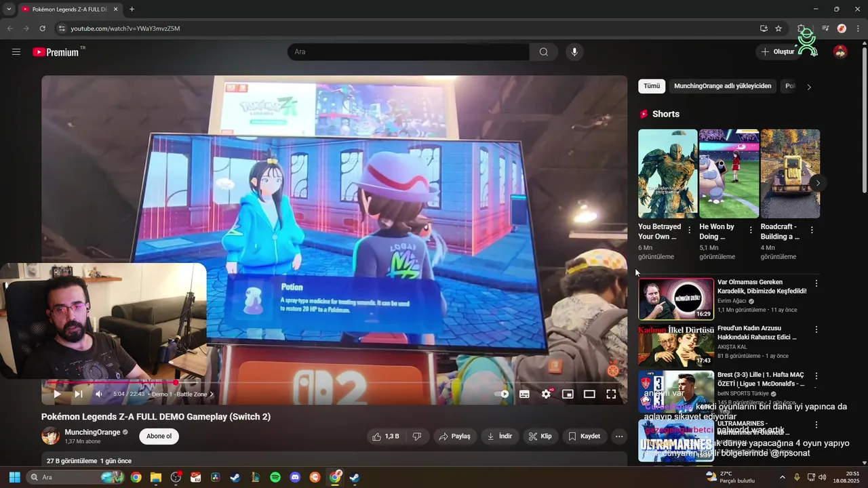The width and height of the screenshot is (868, 488).
Task: Open MunchingOrange channel avatar
Action: (x=51, y=436)
